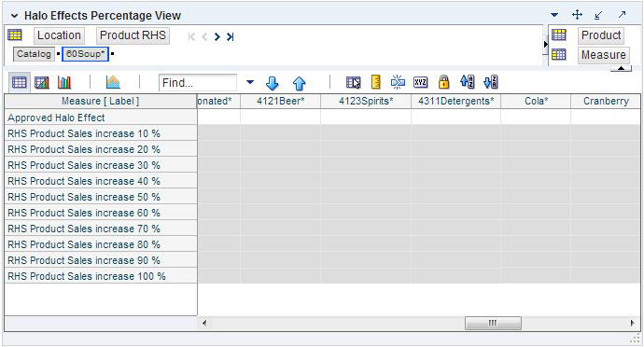This screenshot has height=347, width=644.
Task: Jump to last page arrow
Action: [230, 37]
